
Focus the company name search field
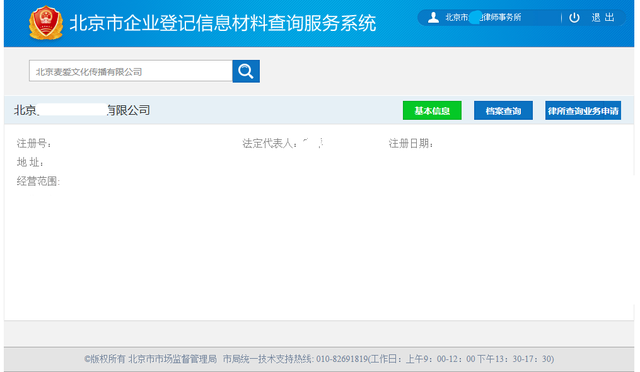(131, 71)
